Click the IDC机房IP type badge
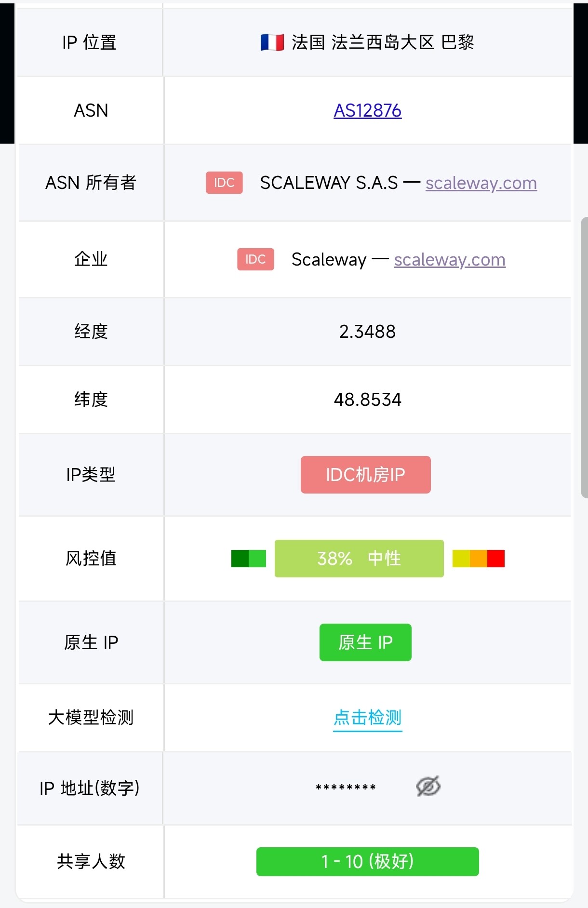588x908 pixels. (x=366, y=475)
